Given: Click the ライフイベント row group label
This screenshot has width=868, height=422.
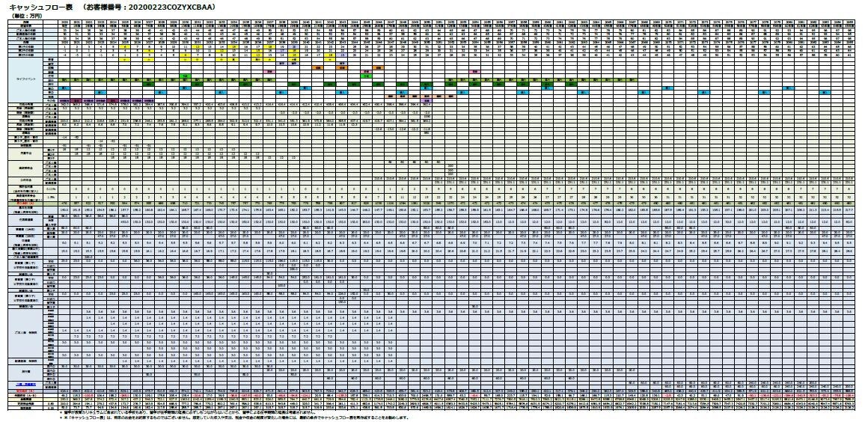Looking at the screenshot, I should (25, 80).
